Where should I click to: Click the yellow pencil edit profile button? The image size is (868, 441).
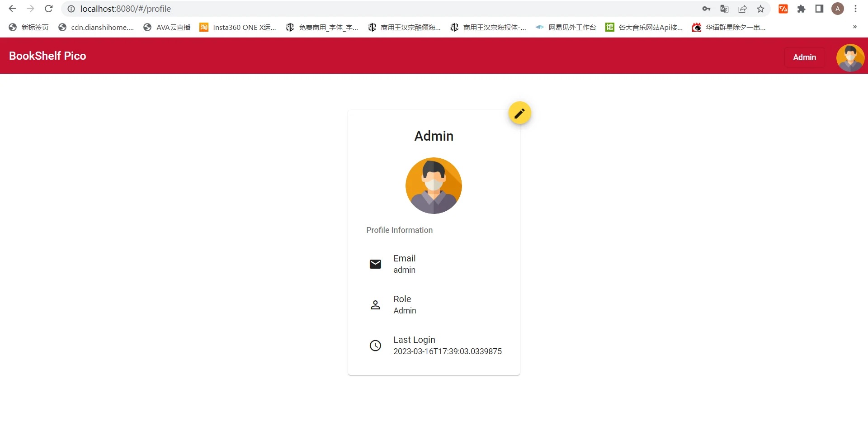(519, 113)
